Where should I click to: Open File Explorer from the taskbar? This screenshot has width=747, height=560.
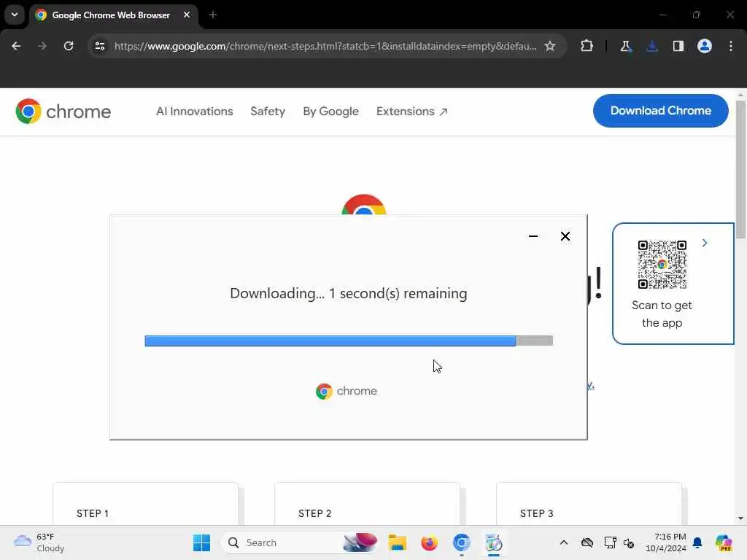(397, 542)
